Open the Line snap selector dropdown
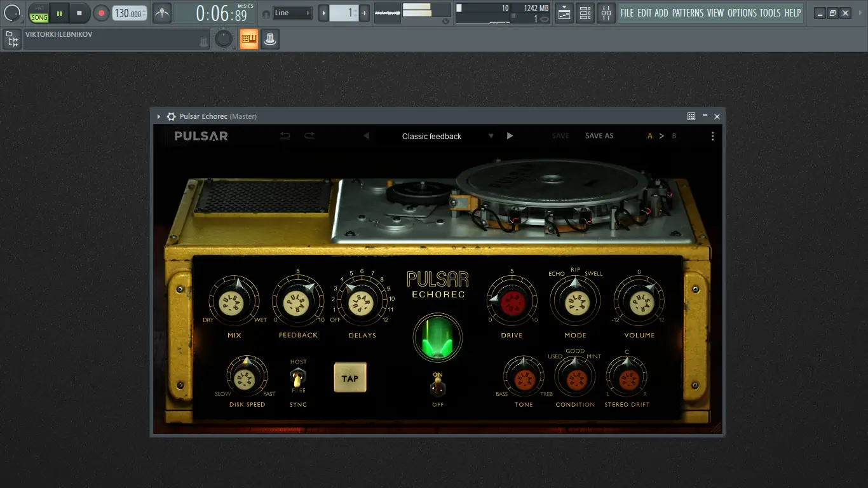The height and width of the screenshot is (488, 868). [293, 13]
